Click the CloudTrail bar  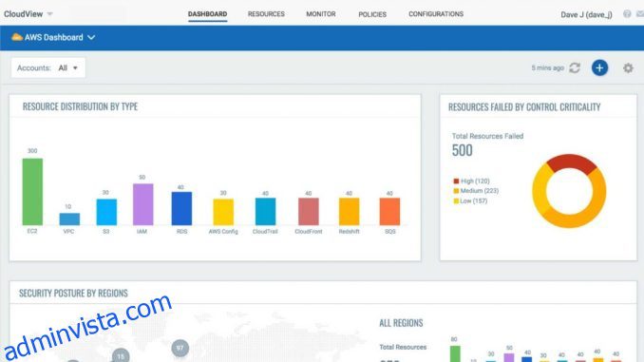pyautogui.click(x=265, y=212)
